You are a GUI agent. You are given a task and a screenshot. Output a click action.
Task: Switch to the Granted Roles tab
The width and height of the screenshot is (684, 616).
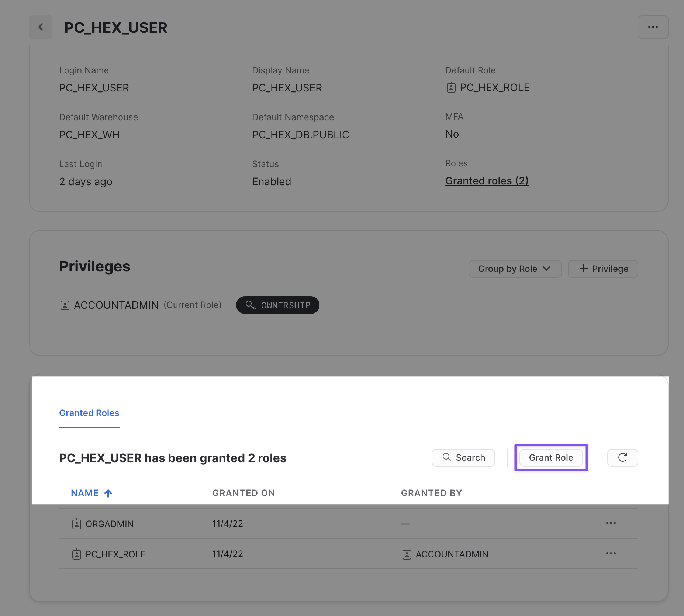tap(89, 413)
